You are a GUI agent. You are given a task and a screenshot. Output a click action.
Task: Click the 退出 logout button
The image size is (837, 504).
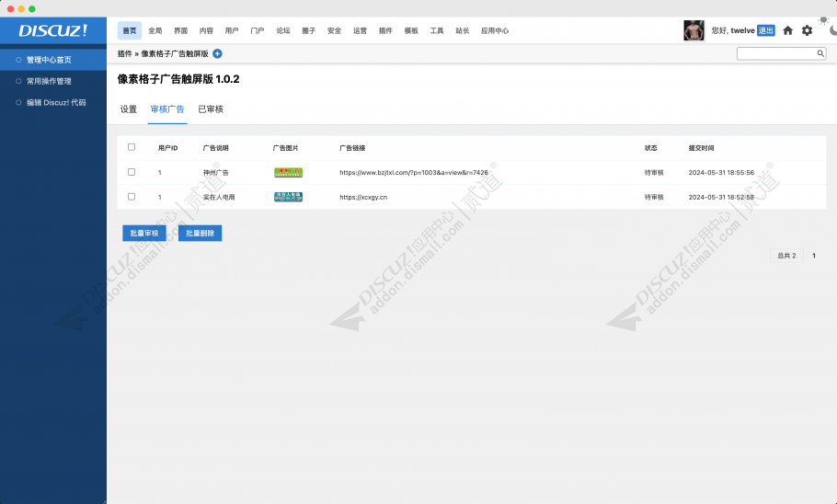click(x=765, y=30)
